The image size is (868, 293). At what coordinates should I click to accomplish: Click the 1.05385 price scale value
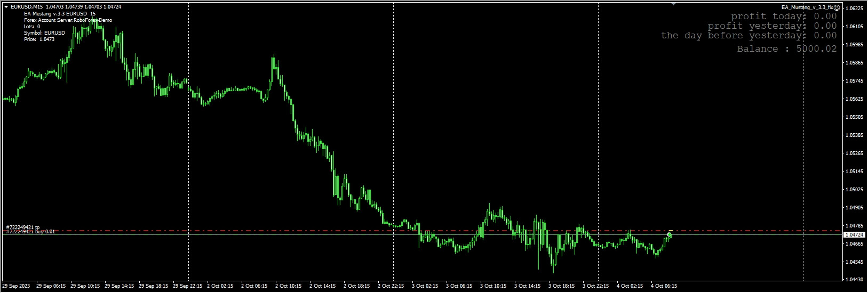pos(855,135)
